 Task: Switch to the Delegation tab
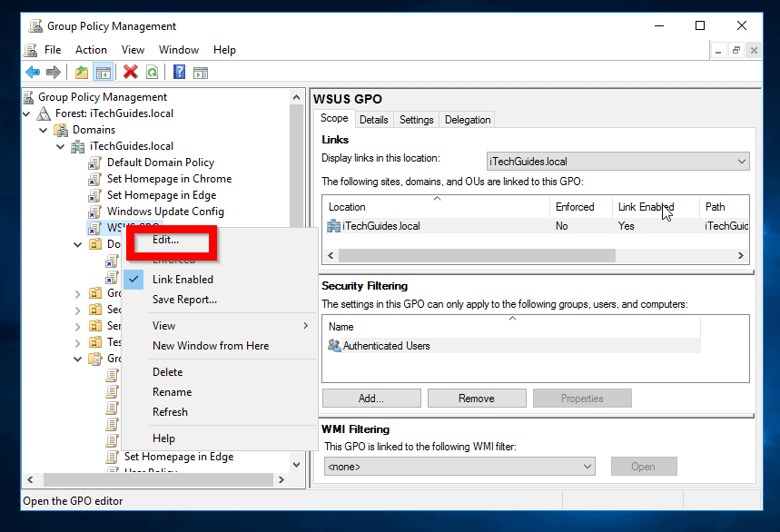coord(468,120)
